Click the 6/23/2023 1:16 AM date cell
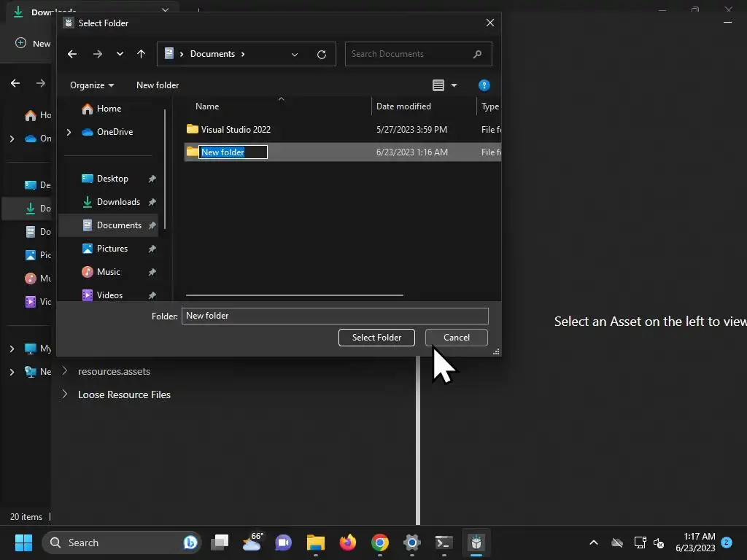 tap(411, 152)
